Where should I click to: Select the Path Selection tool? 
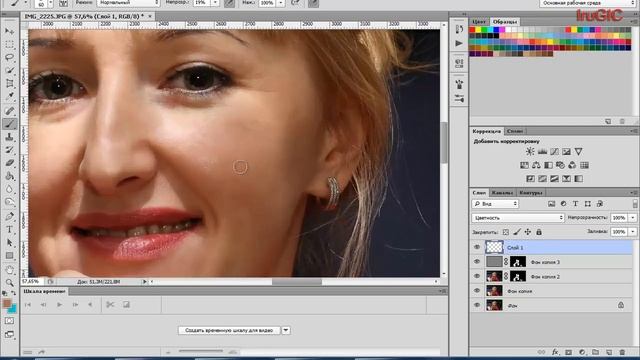(9, 242)
